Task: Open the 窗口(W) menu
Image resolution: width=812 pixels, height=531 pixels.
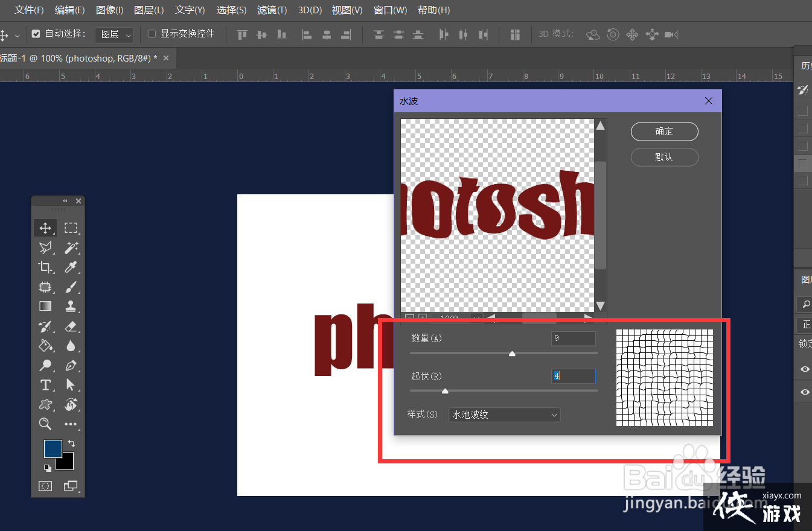Action: 390,10
